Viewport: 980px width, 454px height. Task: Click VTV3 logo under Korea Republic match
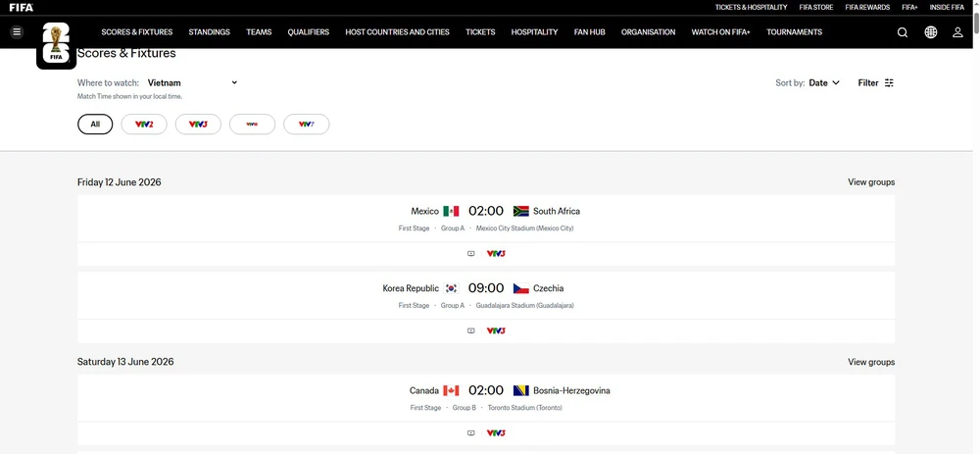coord(496,330)
